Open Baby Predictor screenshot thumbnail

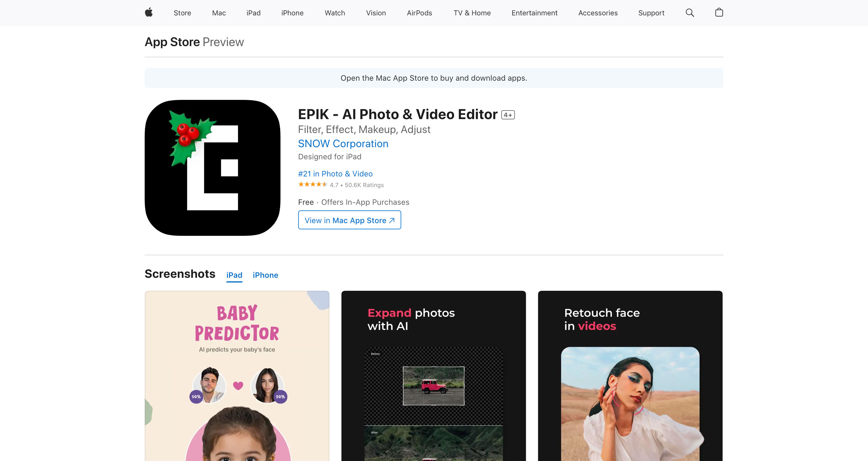(x=237, y=376)
